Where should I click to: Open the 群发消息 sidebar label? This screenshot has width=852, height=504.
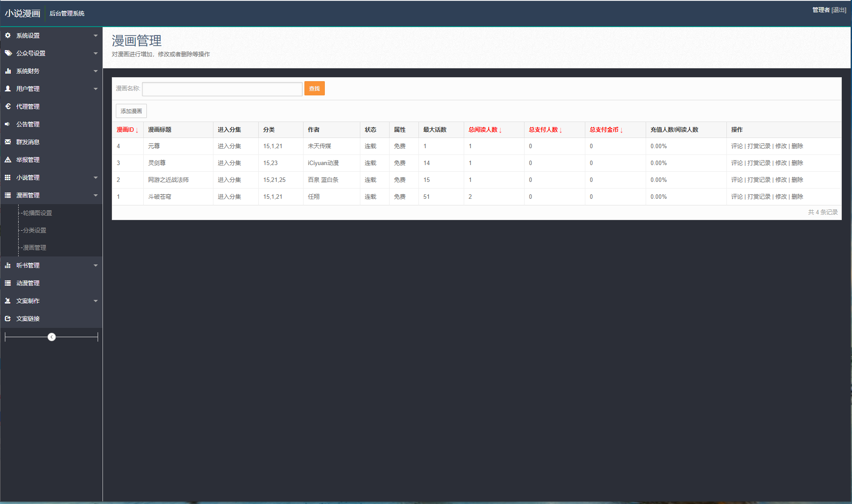[x=28, y=142]
